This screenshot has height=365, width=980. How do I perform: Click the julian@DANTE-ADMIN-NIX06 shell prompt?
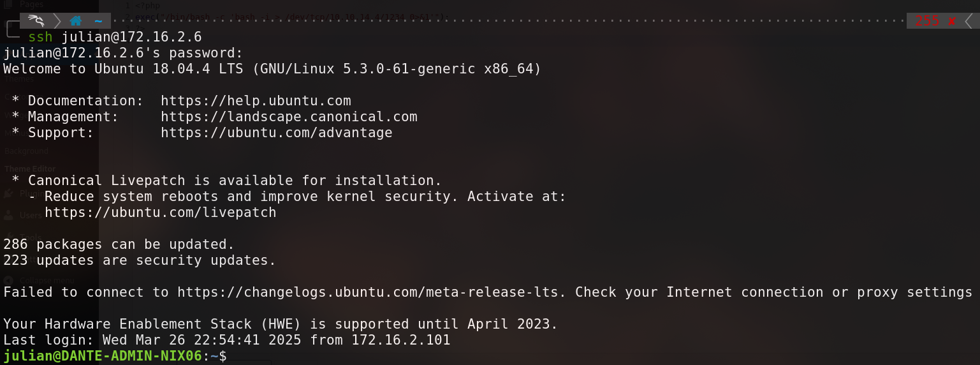[102, 356]
